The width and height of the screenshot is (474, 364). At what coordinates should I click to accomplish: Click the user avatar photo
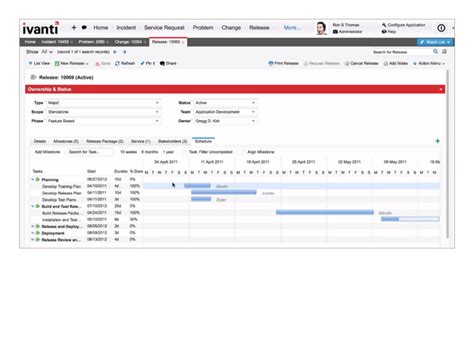[322, 28]
